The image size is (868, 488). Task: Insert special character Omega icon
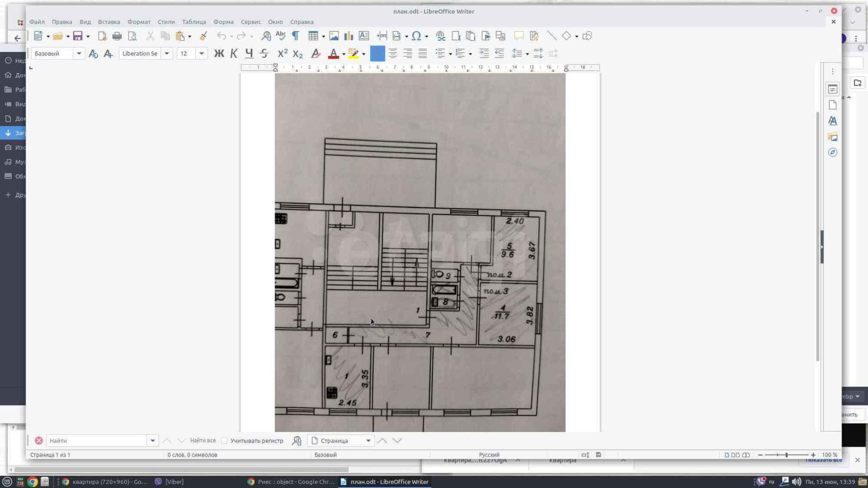pyautogui.click(x=416, y=36)
